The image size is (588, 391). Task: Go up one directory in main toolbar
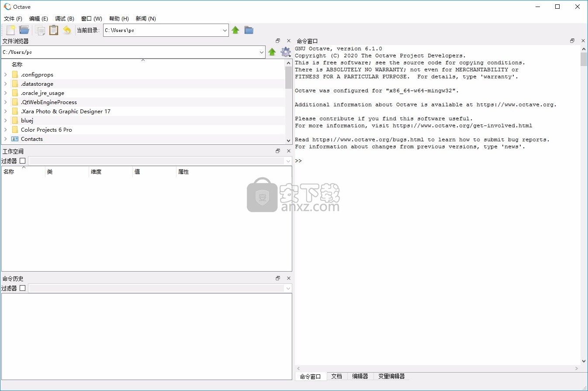click(235, 30)
